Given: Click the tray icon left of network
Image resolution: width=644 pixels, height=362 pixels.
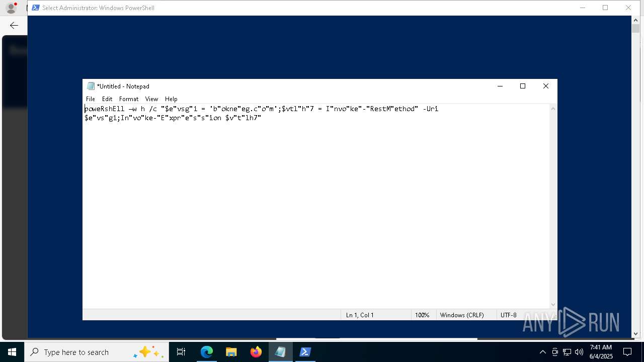Looking at the screenshot, I should 555,352.
